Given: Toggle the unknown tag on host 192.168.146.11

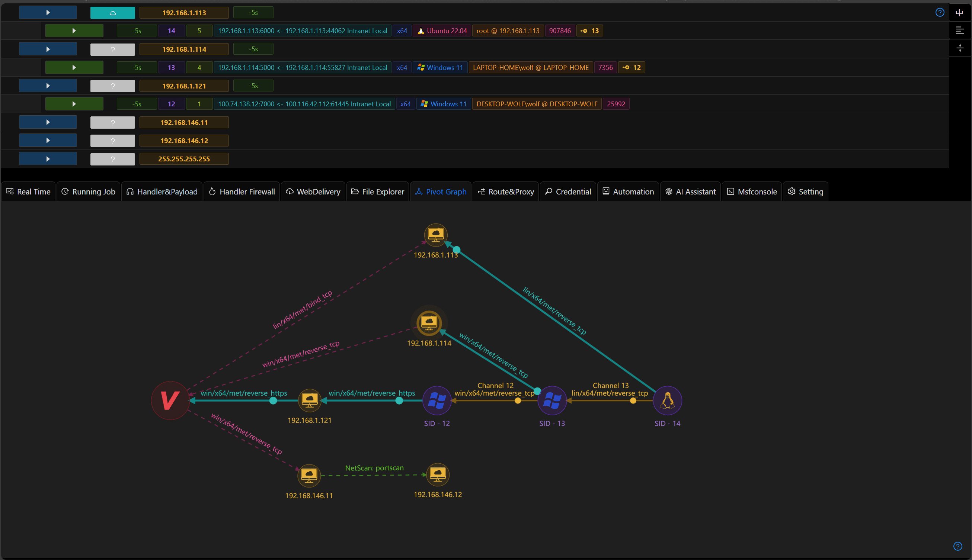Looking at the screenshot, I should (x=112, y=122).
